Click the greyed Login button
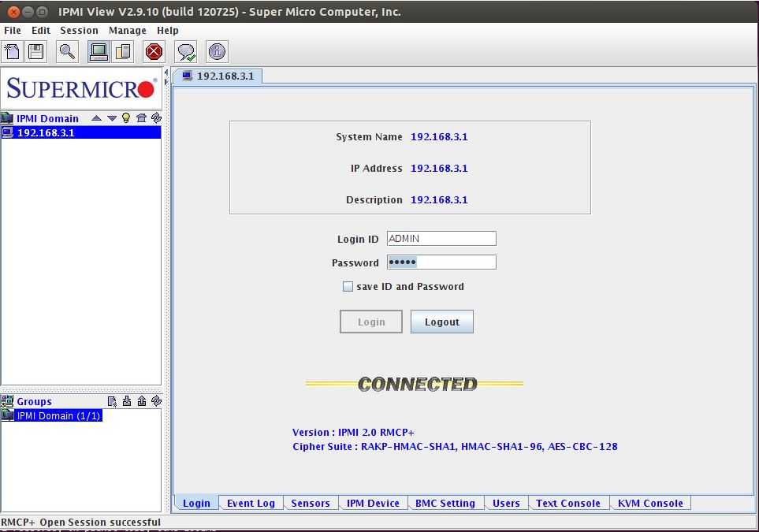Screen dimensions: 759x532 coord(371,322)
